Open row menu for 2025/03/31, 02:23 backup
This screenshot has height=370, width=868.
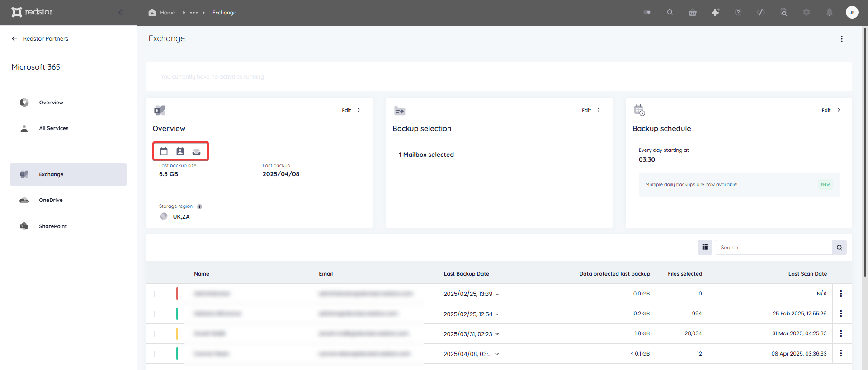coord(841,333)
